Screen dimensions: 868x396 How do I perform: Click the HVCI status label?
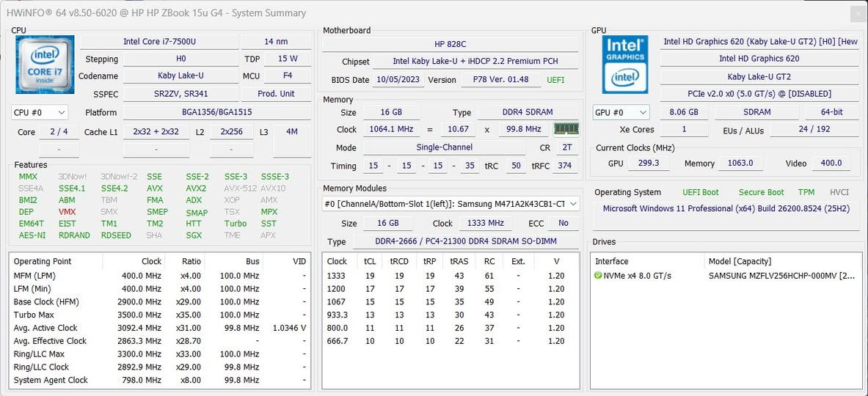(x=839, y=192)
